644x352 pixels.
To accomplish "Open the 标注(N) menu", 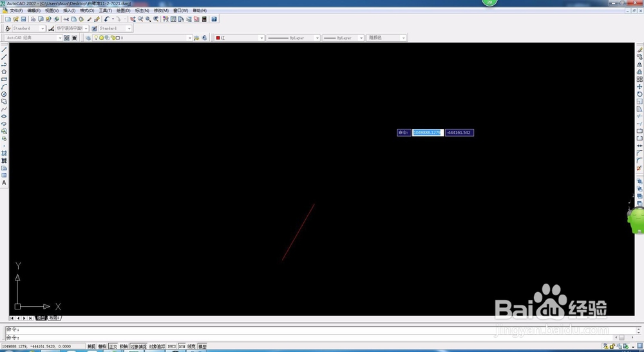I will (142, 11).
